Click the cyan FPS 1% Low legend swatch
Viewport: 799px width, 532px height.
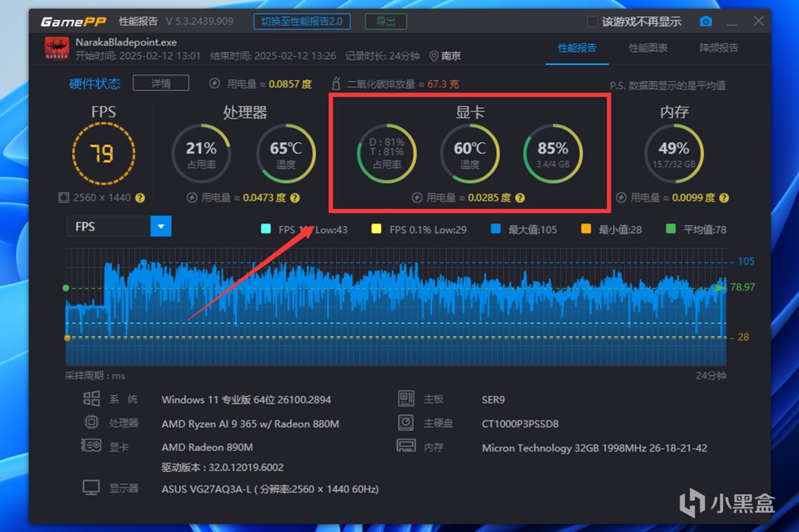266,229
